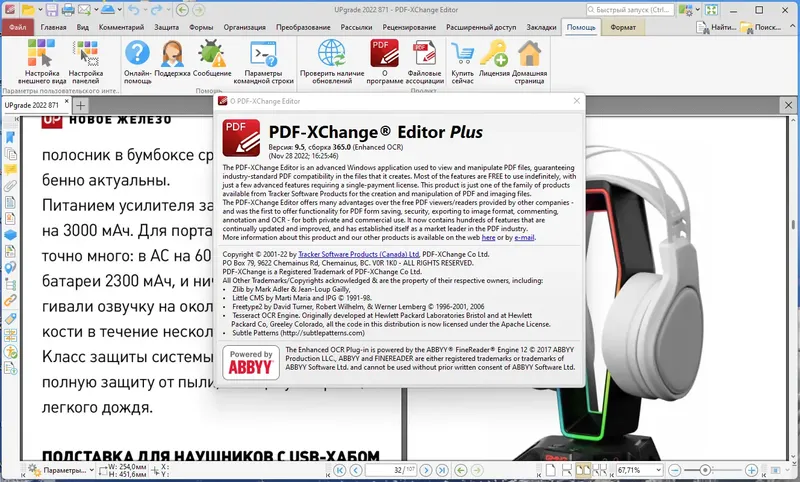Open the Файл menu
This screenshot has width=800, height=482.
point(17,27)
